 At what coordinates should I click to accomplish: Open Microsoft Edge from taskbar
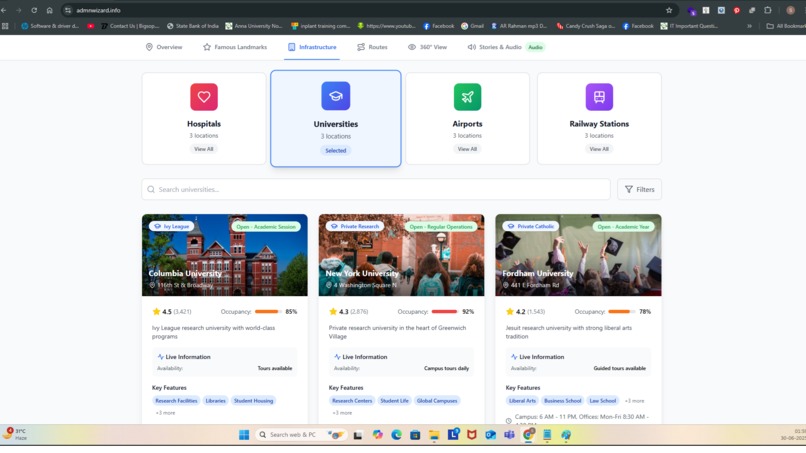[396, 435]
